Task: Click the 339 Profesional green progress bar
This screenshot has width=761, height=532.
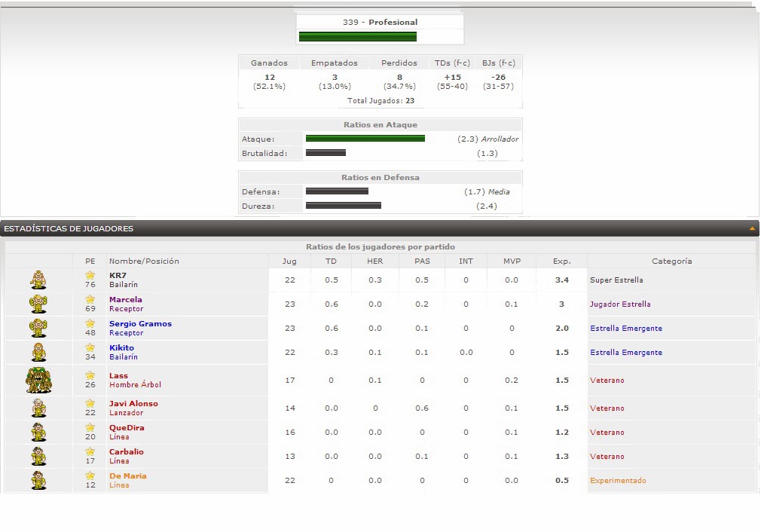Action: pyautogui.click(x=358, y=37)
